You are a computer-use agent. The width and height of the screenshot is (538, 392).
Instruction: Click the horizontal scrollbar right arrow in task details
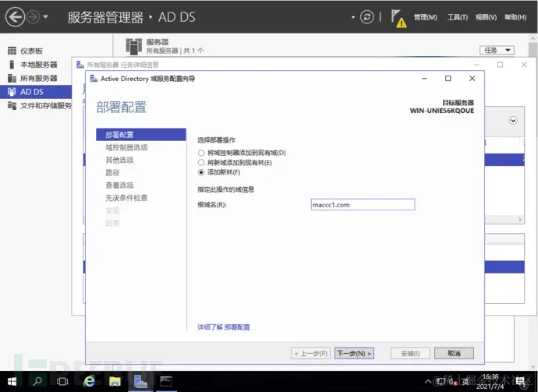pos(520,220)
